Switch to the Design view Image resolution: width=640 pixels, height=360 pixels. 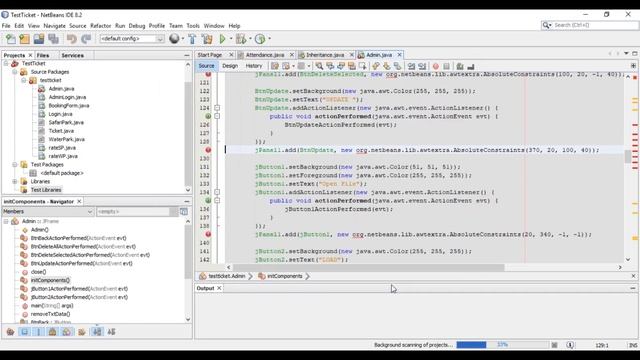(230, 66)
